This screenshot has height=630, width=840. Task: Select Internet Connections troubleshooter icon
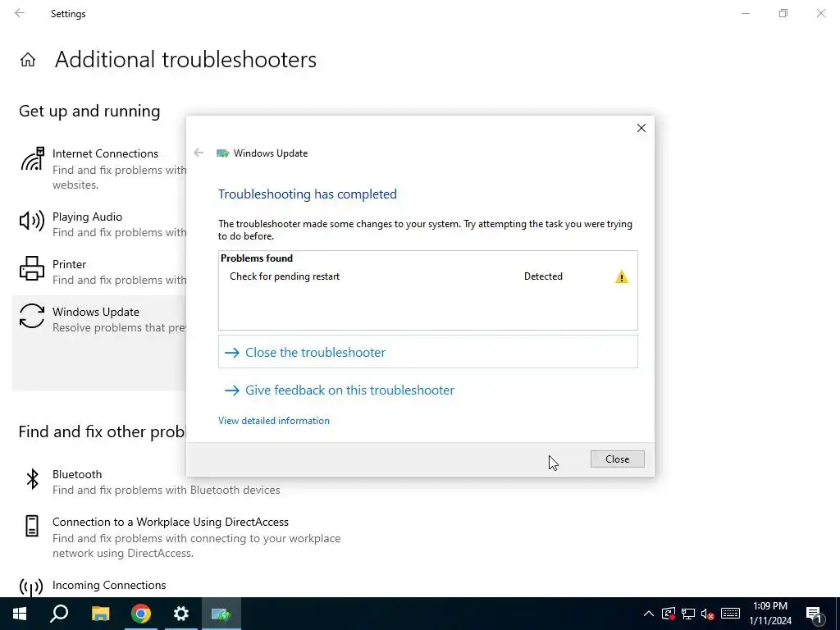(32, 159)
